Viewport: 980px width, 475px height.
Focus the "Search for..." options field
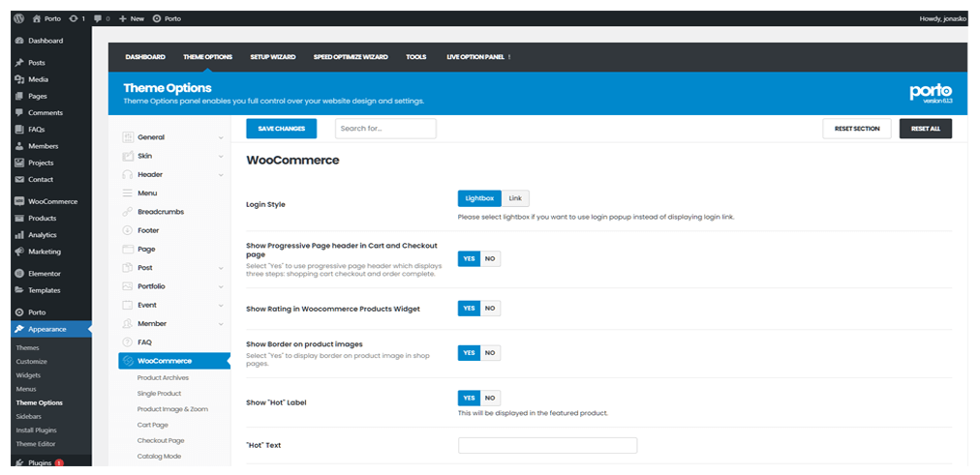(x=385, y=129)
